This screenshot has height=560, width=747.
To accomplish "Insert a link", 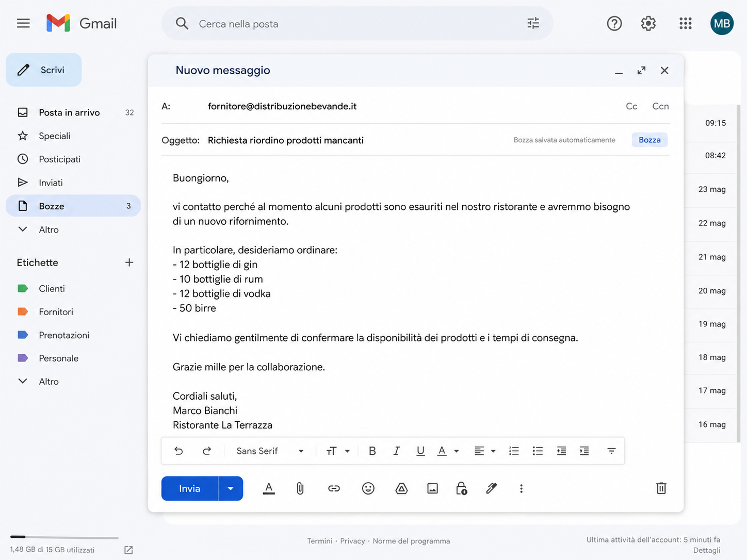I will click(334, 488).
